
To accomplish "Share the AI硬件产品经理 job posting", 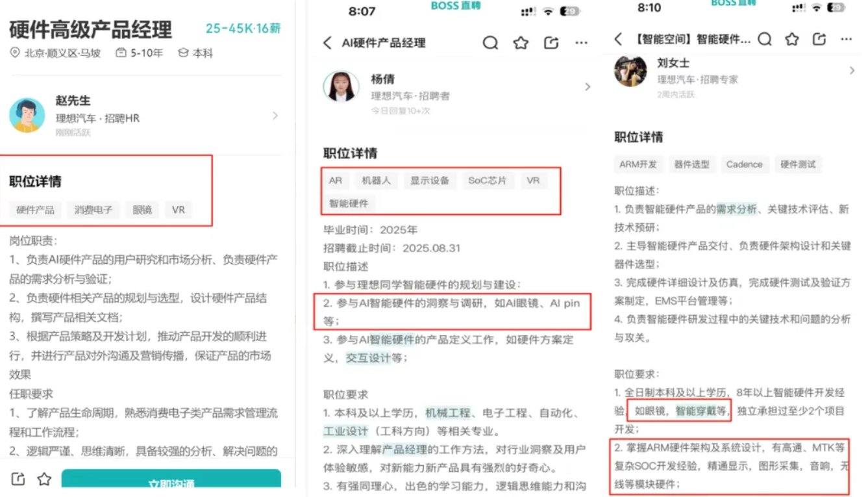I will [x=551, y=43].
